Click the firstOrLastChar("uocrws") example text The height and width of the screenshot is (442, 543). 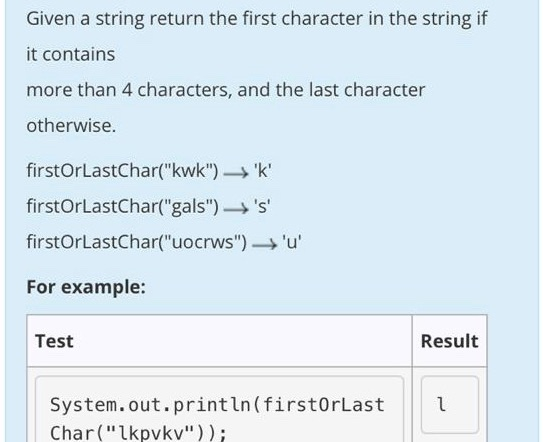[137, 242]
